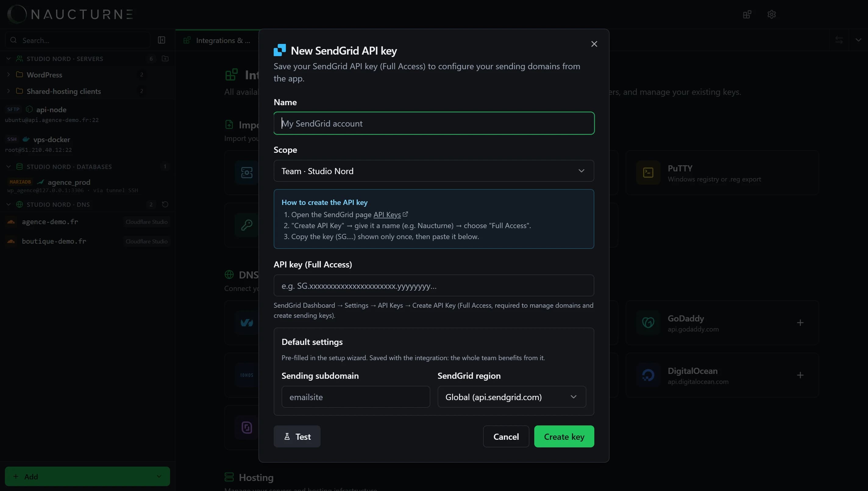Click the DNS globe icon in sidebar header

pyautogui.click(x=20, y=204)
